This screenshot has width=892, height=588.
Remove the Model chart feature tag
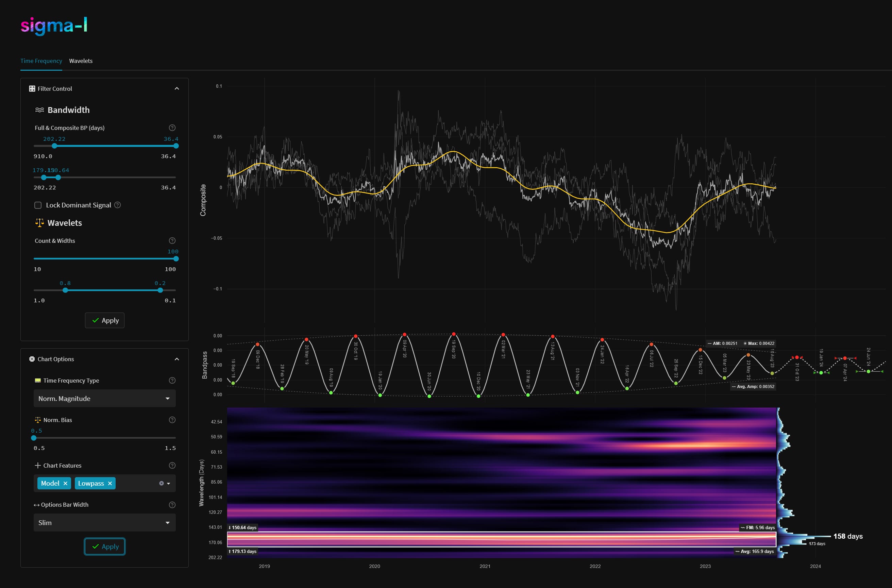[65, 483]
